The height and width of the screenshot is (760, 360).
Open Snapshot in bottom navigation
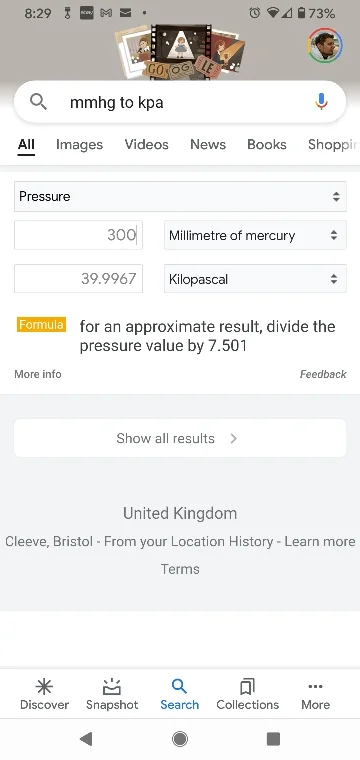pos(112,694)
